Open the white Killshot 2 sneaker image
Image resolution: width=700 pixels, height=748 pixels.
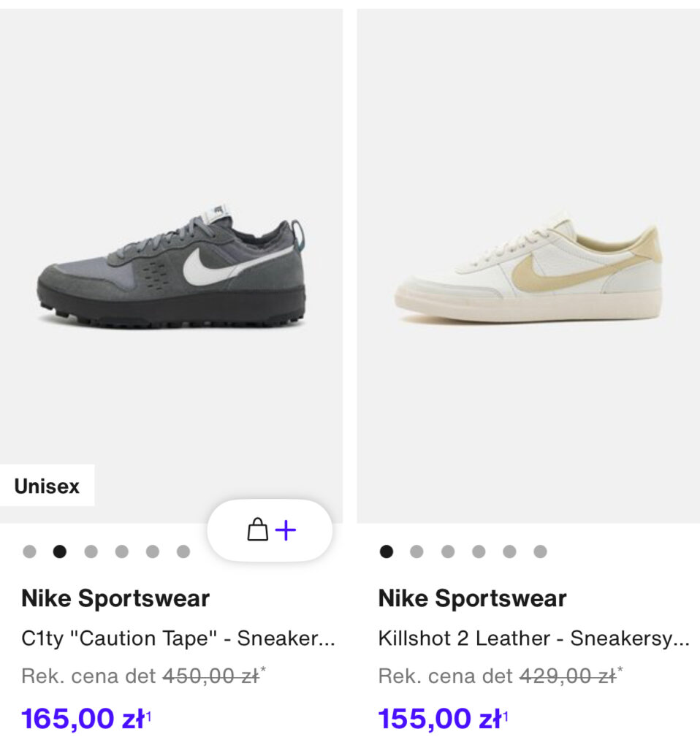[x=528, y=266]
